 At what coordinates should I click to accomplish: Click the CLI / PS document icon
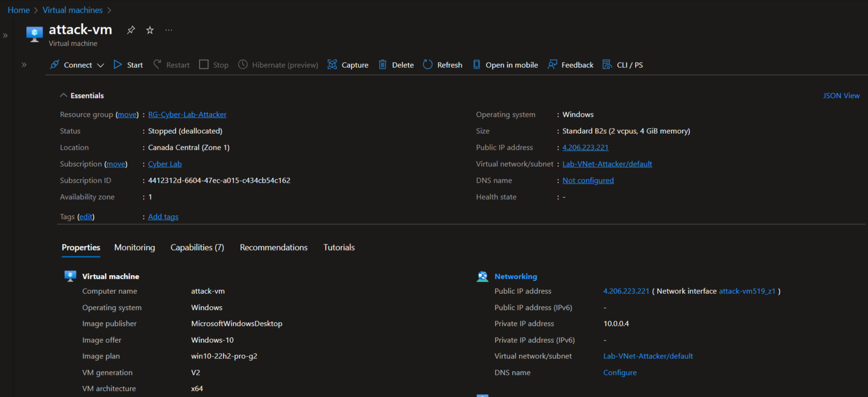pyautogui.click(x=607, y=65)
